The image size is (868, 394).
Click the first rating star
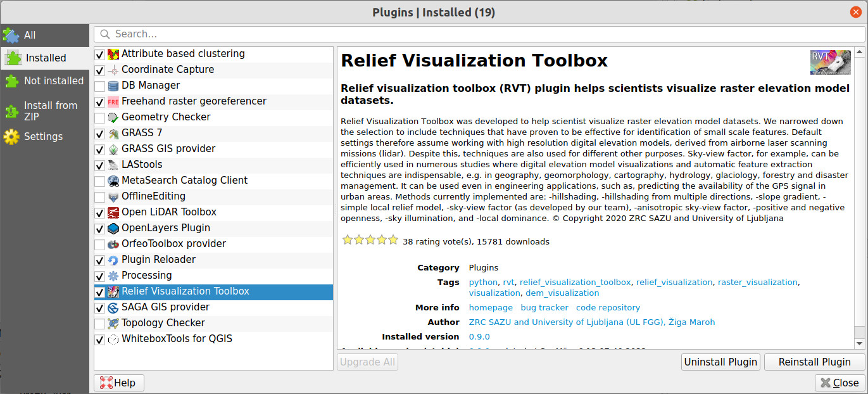(347, 240)
